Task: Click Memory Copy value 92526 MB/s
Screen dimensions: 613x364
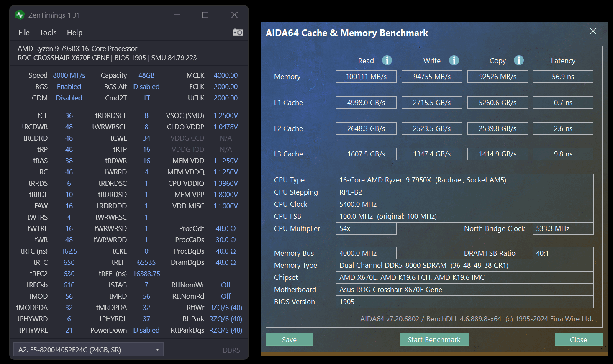Action: coord(498,77)
